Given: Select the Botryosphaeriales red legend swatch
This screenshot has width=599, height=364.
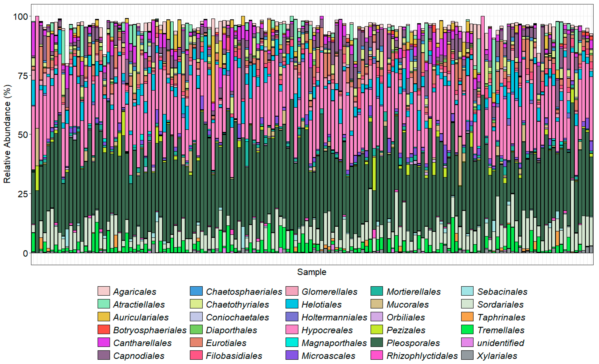Looking at the screenshot, I should tap(104, 330).
